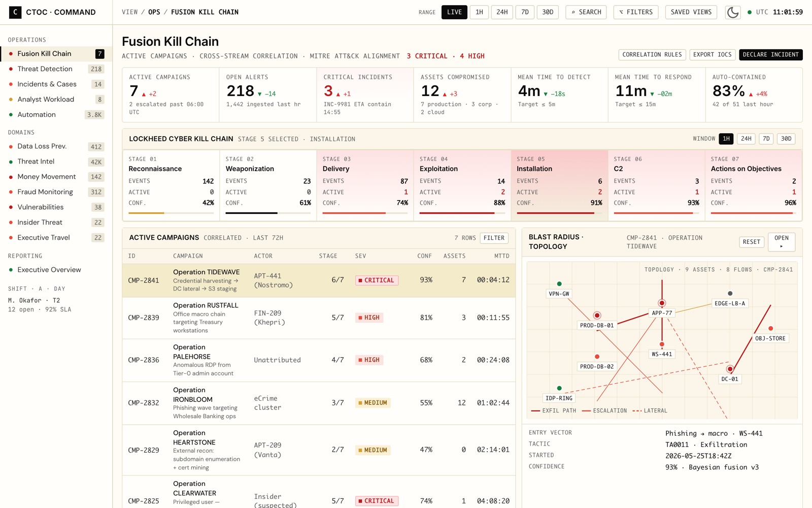Viewport: 812px width, 508px height.
Task: Open Executive Travel domain
Action: coord(56,238)
